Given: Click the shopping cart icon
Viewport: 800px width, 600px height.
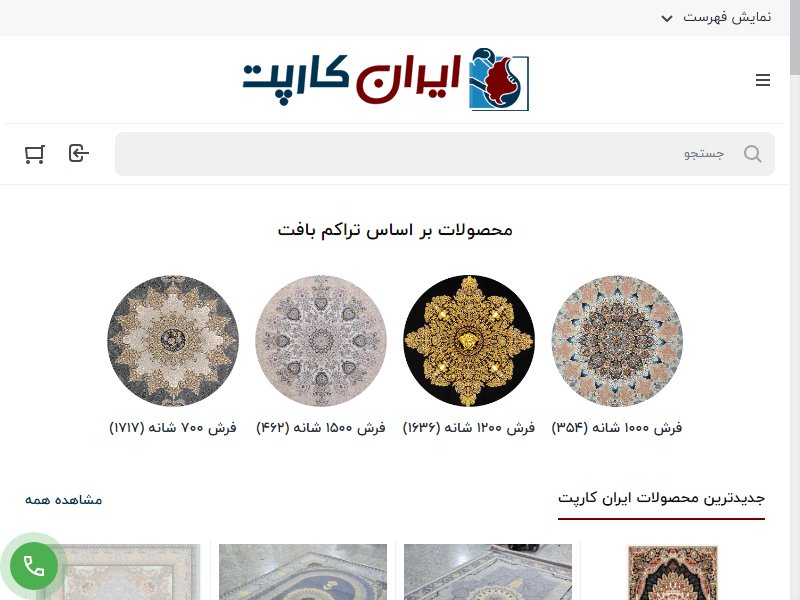Looking at the screenshot, I should 35,154.
